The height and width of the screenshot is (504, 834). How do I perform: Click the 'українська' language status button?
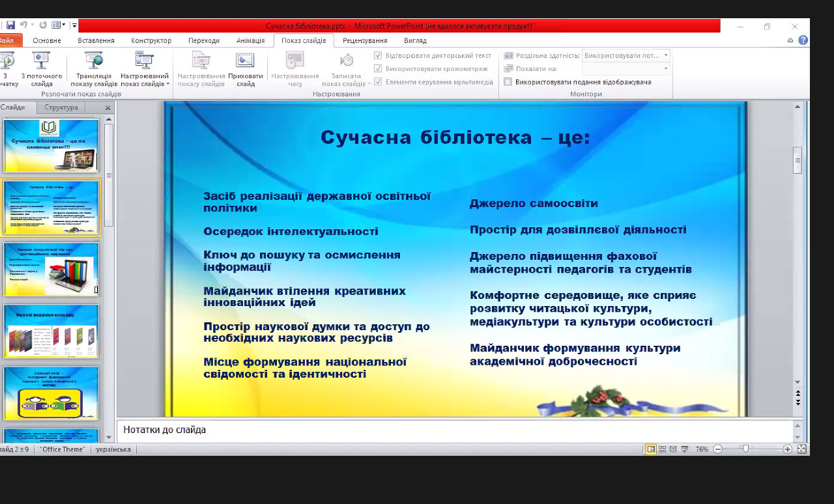[x=113, y=449]
